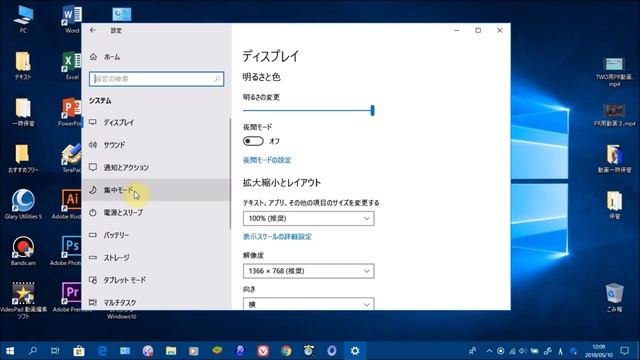
Task: Open the Windows Start menu
Action: tap(10, 351)
